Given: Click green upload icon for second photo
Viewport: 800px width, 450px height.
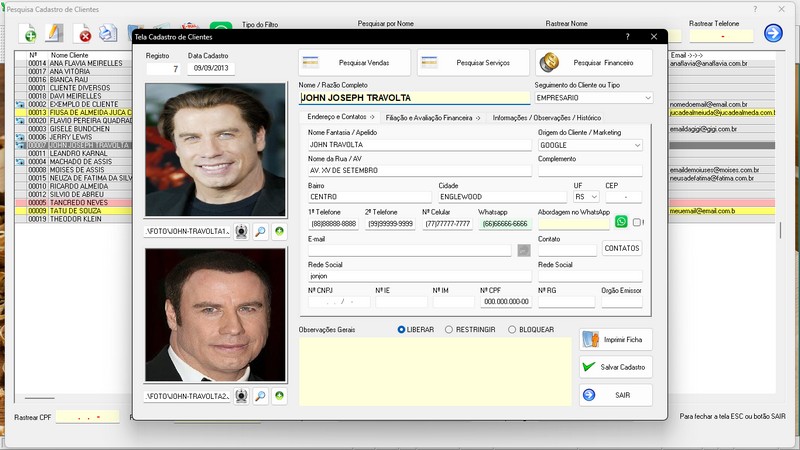Looking at the screenshot, I should tap(279, 397).
